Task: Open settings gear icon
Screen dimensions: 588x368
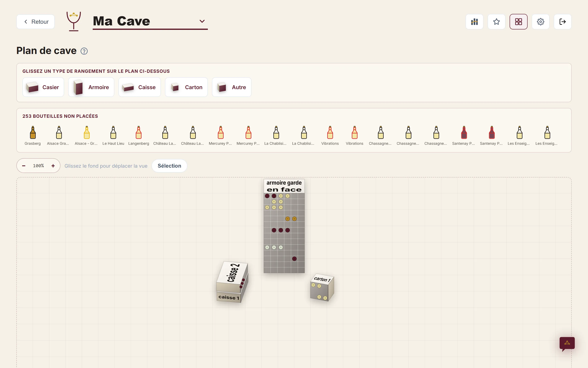Action: click(540, 22)
